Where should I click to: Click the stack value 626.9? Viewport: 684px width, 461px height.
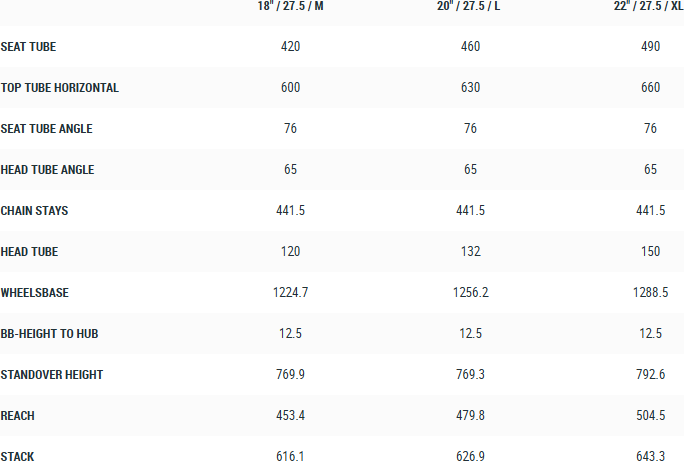[x=470, y=457]
